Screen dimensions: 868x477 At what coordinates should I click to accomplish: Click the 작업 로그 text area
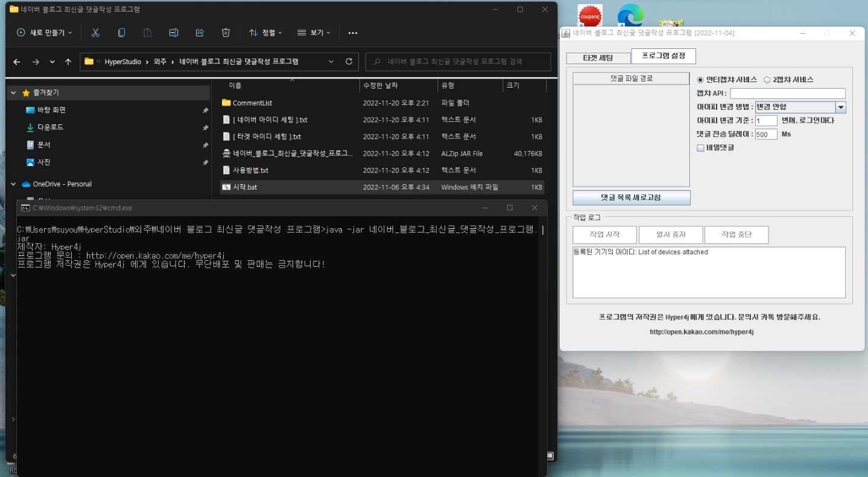[709, 272]
